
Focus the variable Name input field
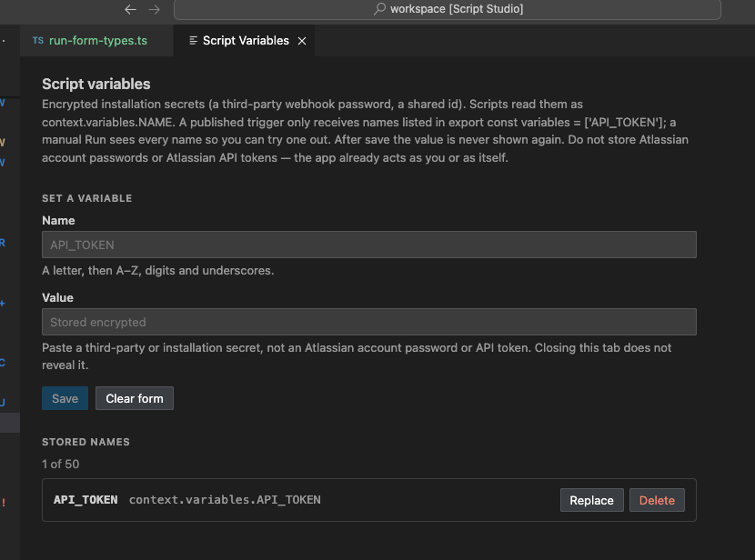[368, 245]
